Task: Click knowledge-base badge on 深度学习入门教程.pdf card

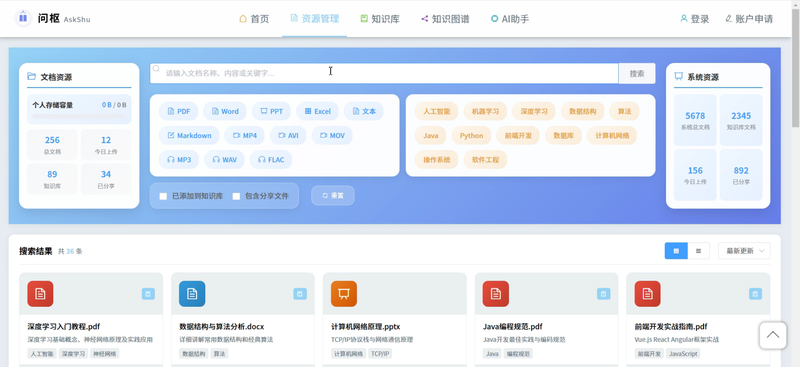Action: [x=148, y=293]
